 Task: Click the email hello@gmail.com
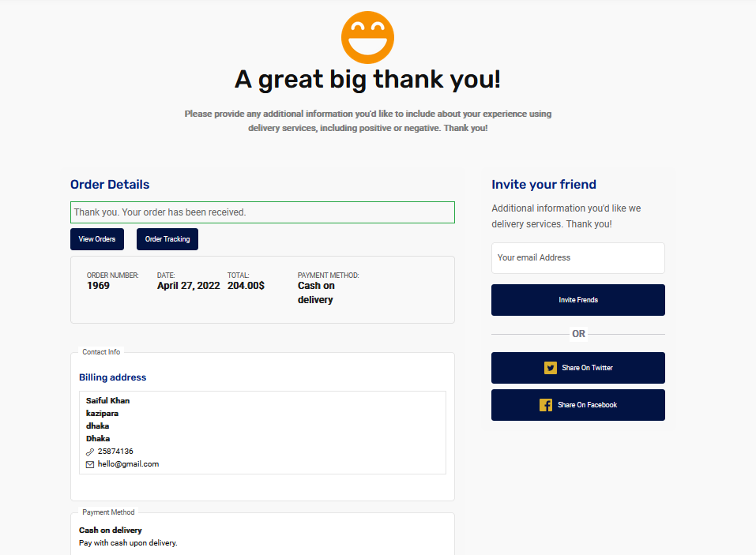(128, 464)
